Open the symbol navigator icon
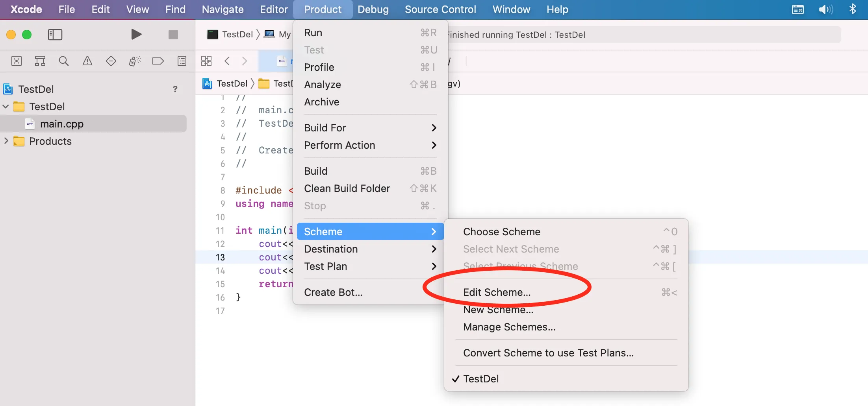868x406 pixels. point(40,61)
